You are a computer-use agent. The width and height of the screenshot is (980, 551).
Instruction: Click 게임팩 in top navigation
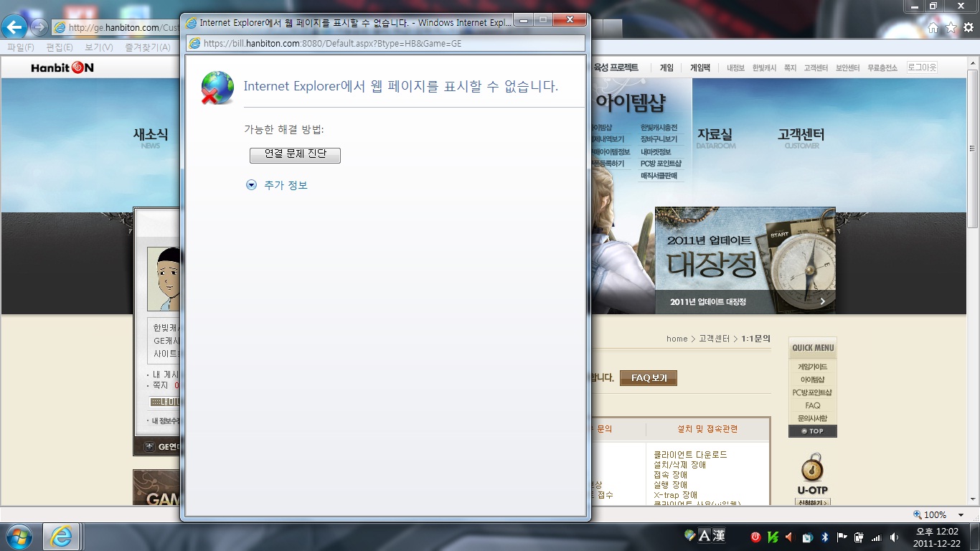click(699, 68)
